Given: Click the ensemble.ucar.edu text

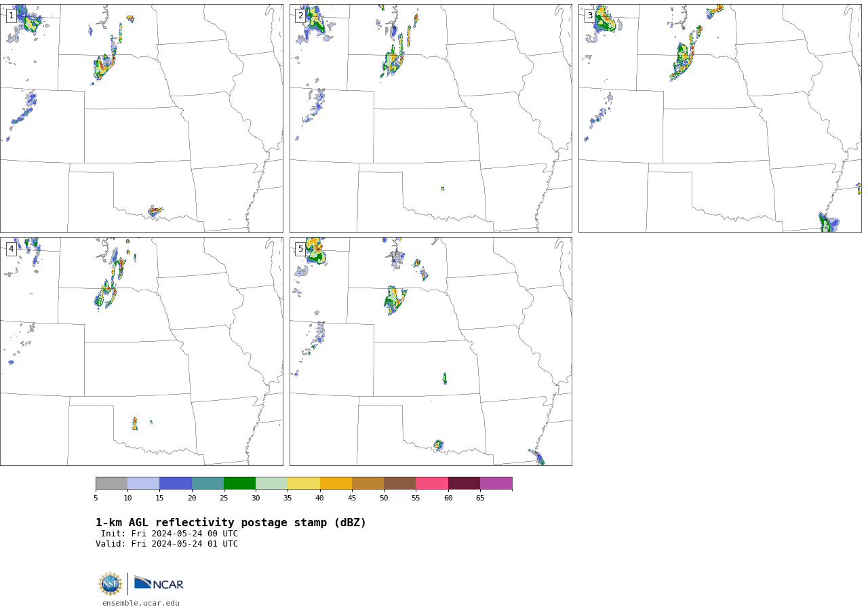Looking at the screenshot, I should tap(141, 603).
